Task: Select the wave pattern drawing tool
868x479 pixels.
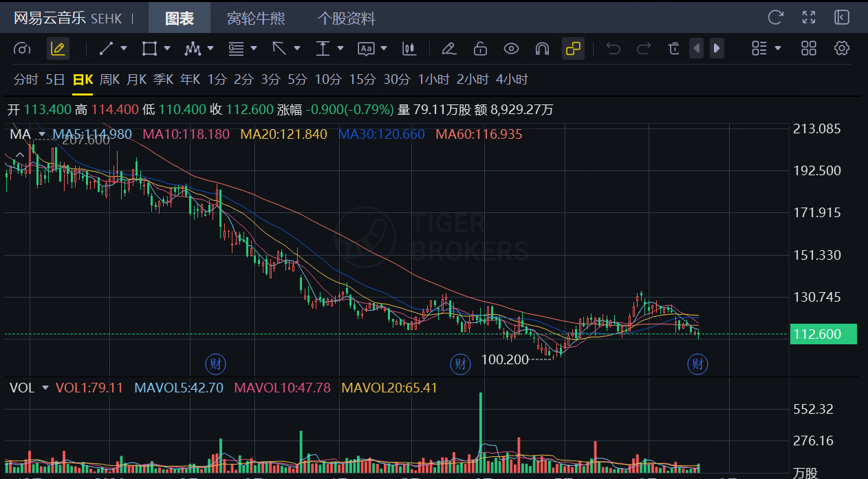Action: (x=193, y=49)
